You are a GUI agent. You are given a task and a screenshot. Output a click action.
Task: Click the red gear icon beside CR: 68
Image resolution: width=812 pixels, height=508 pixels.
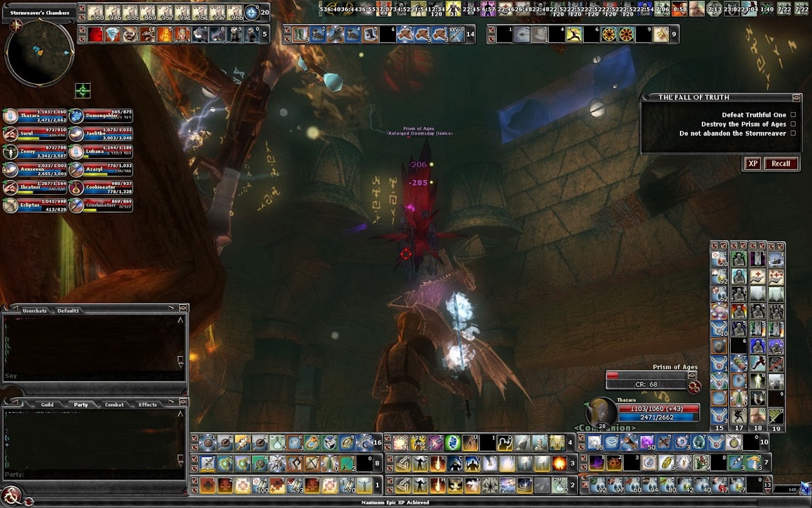click(x=695, y=387)
